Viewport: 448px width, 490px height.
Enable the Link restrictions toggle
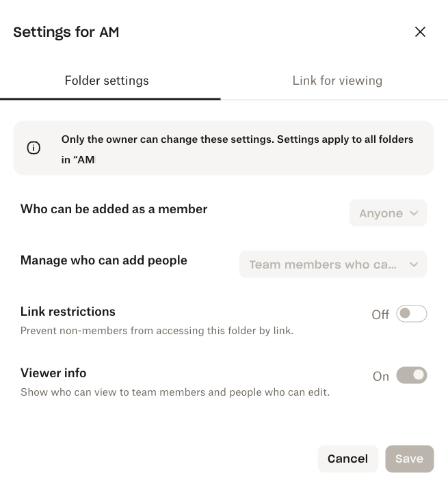412,314
